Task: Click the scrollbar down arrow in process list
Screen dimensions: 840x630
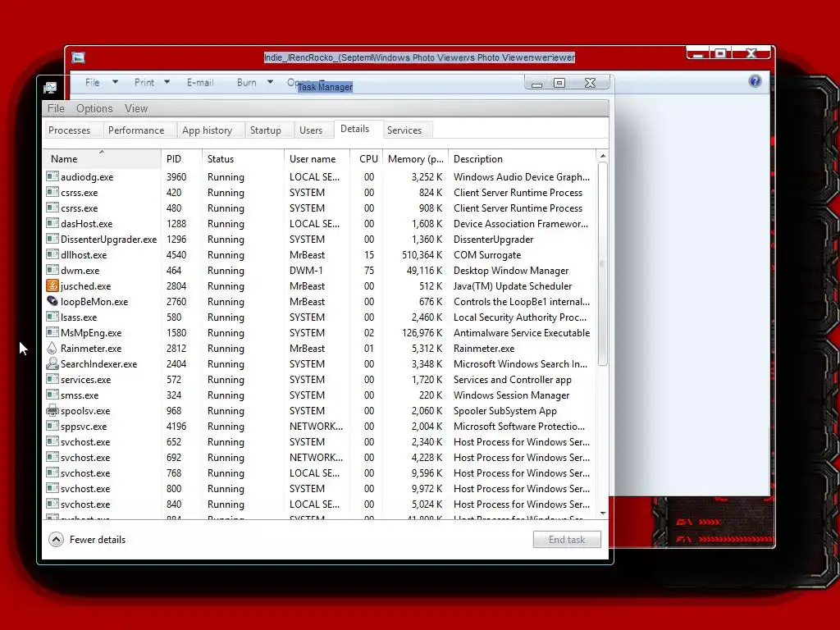Action: 603,514
